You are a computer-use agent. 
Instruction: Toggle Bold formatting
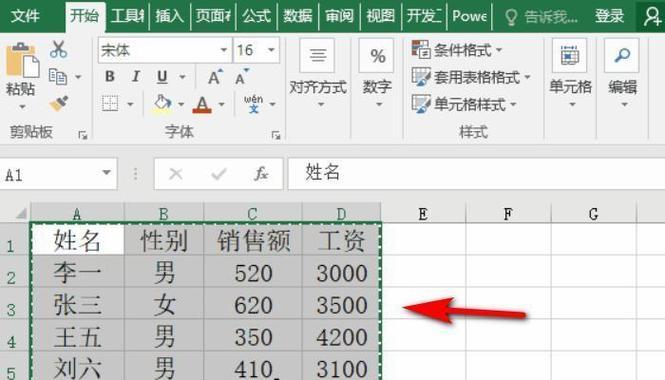click(x=110, y=77)
